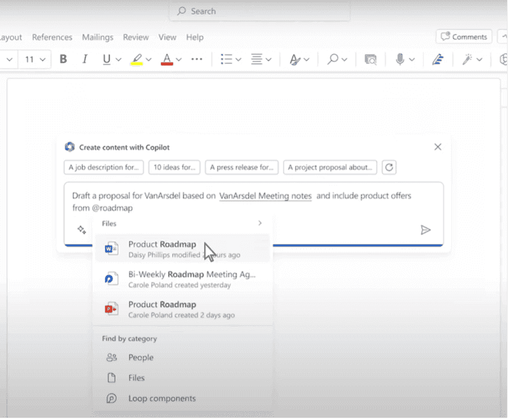This screenshot has height=420, width=510.
Task: Click the Files category page icon
Action: [x=111, y=378]
